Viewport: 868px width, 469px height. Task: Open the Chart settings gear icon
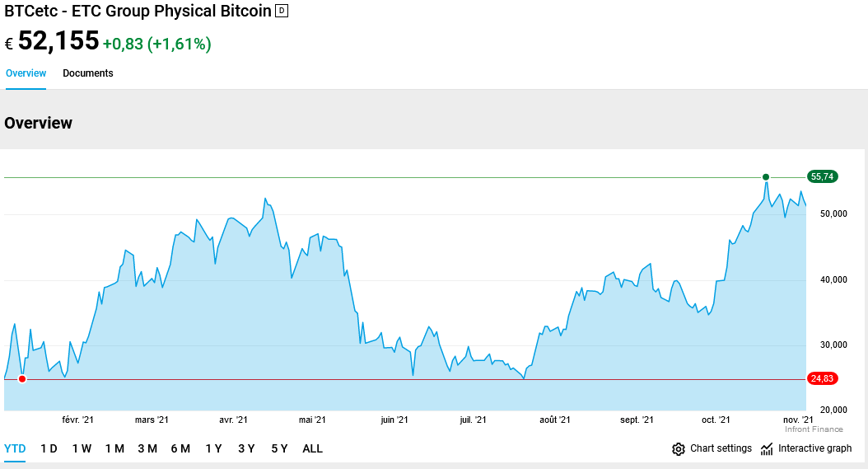click(679, 449)
